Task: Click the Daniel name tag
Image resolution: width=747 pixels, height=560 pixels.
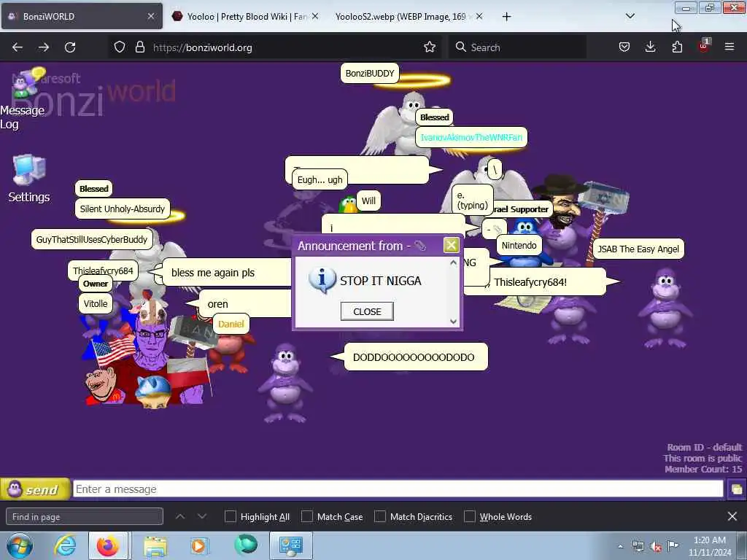Action: pos(231,324)
